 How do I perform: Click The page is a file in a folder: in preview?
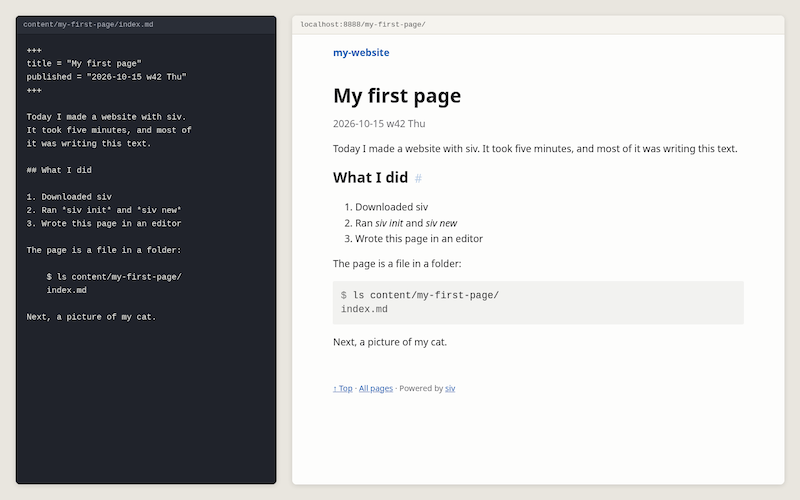coord(397,264)
